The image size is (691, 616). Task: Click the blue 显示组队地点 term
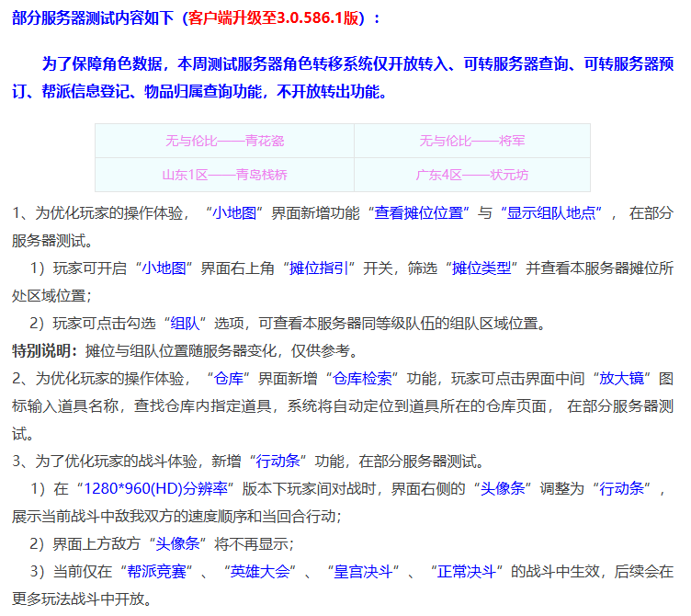click(x=551, y=213)
